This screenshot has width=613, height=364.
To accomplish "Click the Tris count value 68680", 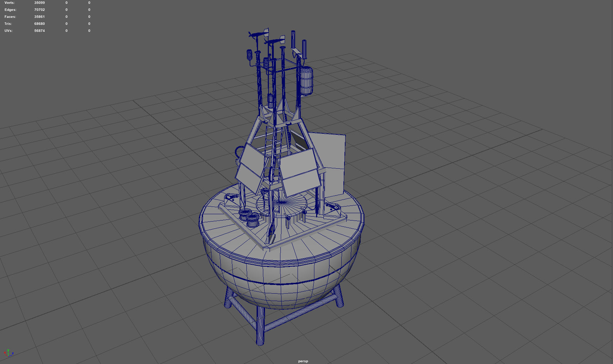I will click(40, 24).
